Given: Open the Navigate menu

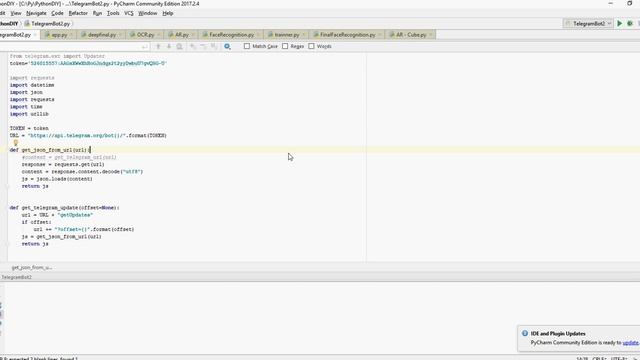Looking at the screenshot, I should pyautogui.click(x=36, y=13).
